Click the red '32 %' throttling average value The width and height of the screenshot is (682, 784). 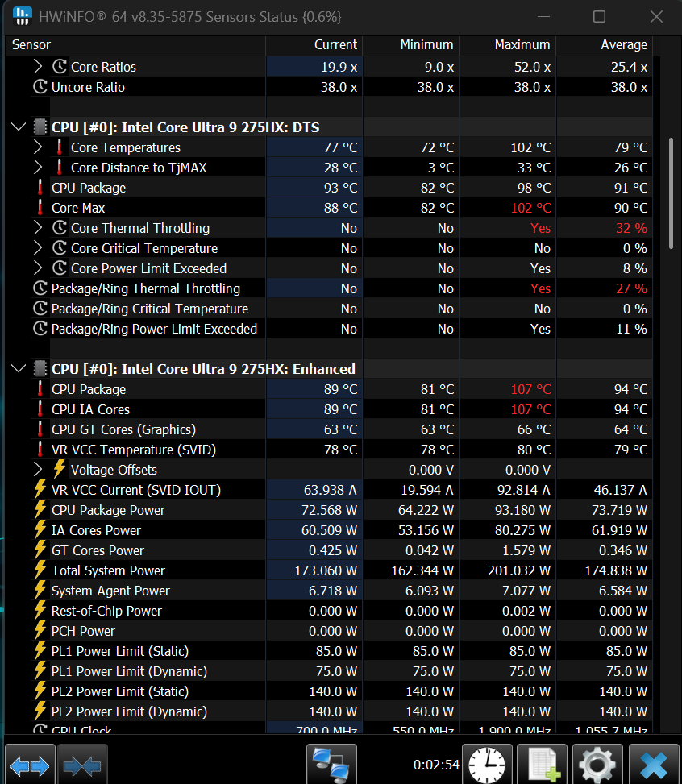click(x=631, y=228)
